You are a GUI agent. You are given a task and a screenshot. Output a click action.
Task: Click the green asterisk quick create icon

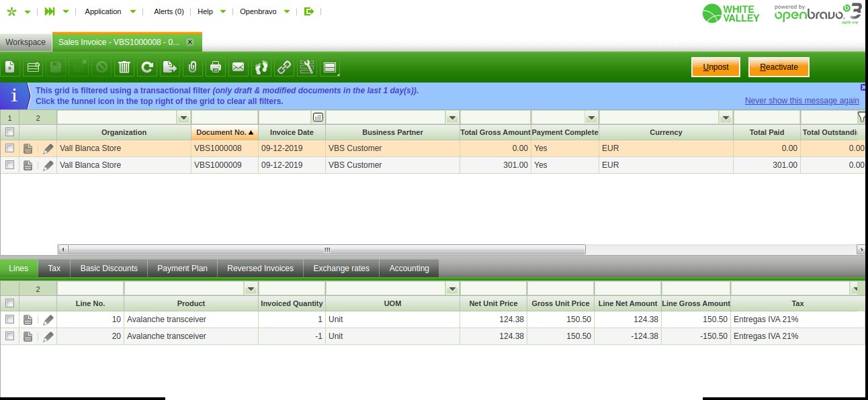coord(11,11)
